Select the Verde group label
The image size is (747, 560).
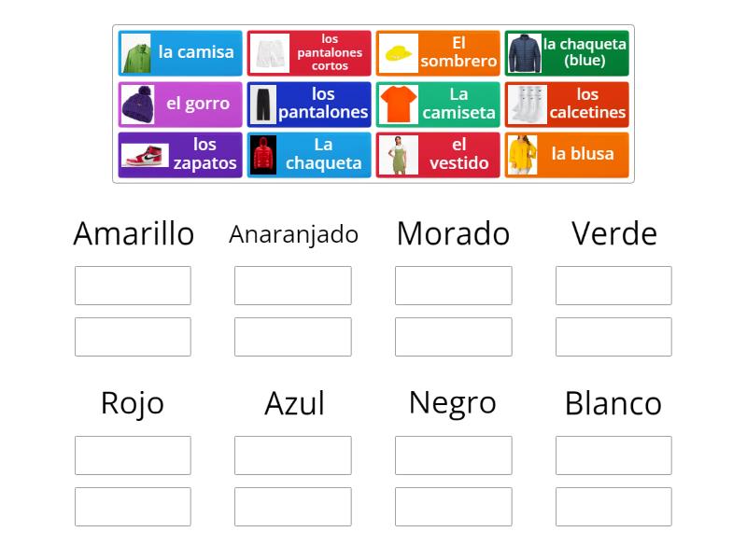613,233
